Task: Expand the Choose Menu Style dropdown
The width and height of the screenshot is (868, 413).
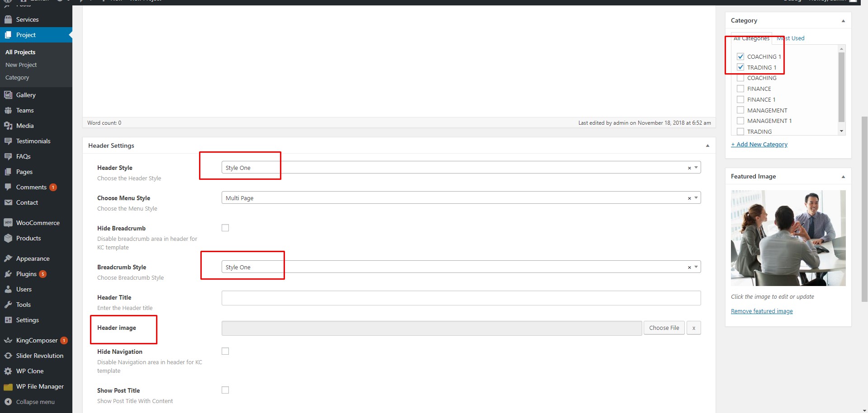Action: 460,198
